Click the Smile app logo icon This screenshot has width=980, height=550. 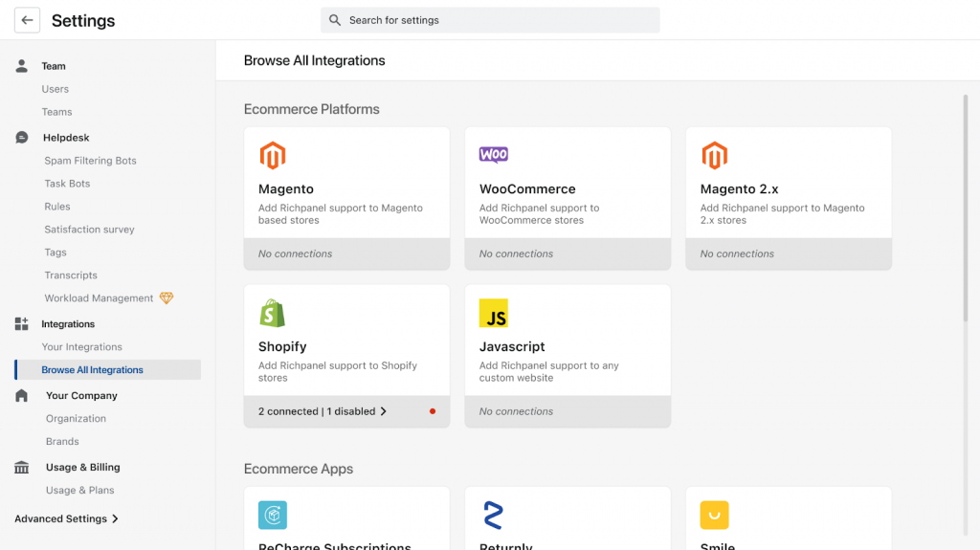[714, 515]
